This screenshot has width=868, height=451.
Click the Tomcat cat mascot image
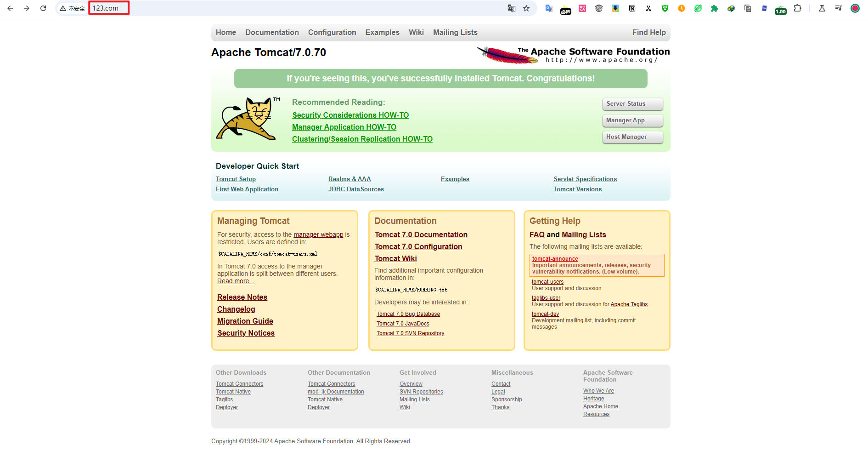pyautogui.click(x=248, y=118)
